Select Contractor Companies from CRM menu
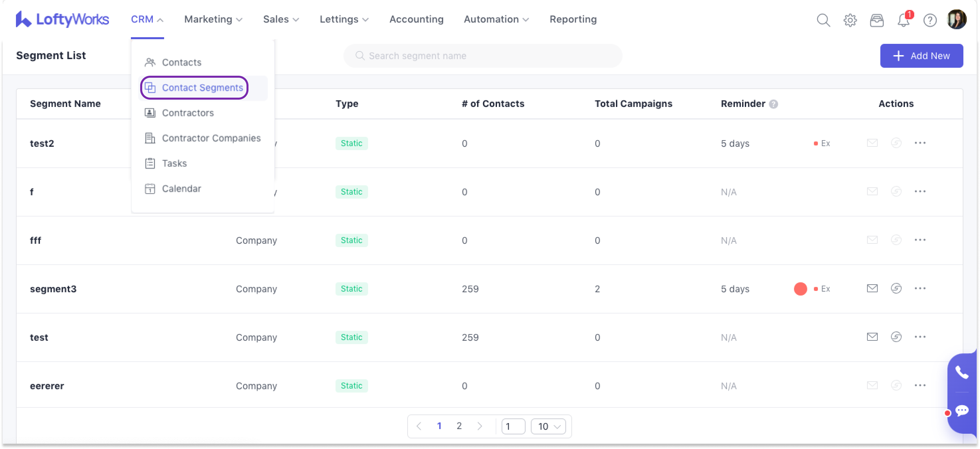The width and height of the screenshot is (980, 449). (211, 138)
